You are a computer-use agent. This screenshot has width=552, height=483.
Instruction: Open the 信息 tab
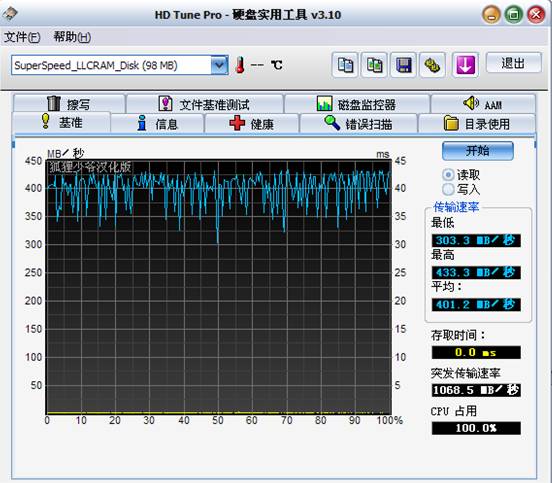coord(157,124)
